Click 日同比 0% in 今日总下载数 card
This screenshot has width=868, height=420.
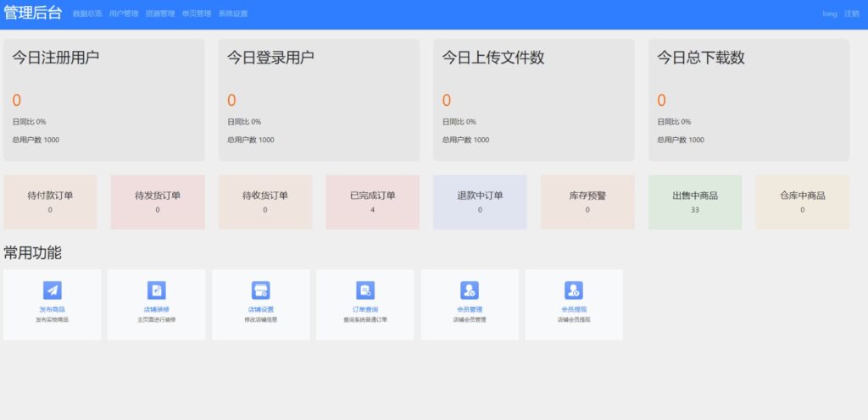tap(674, 122)
